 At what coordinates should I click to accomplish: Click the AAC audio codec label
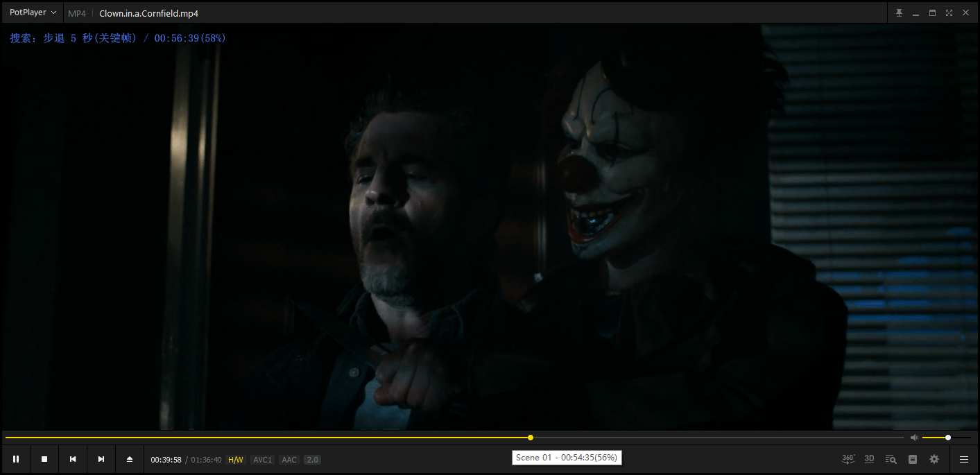[289, 460]
